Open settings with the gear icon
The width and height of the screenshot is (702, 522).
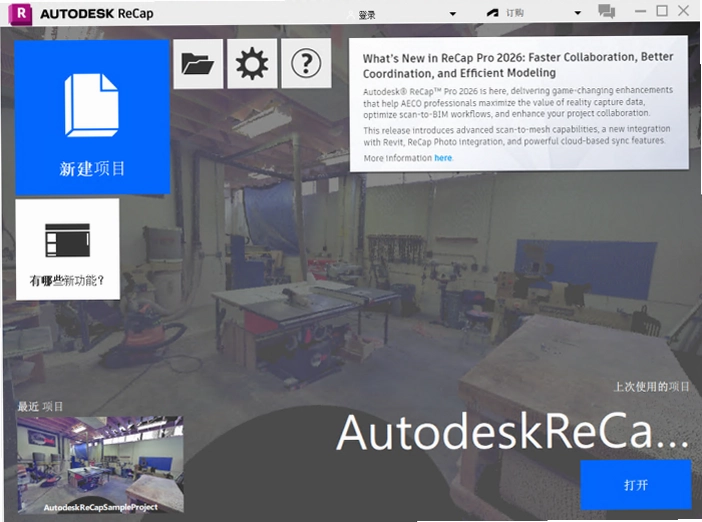[x=252, y=63]
